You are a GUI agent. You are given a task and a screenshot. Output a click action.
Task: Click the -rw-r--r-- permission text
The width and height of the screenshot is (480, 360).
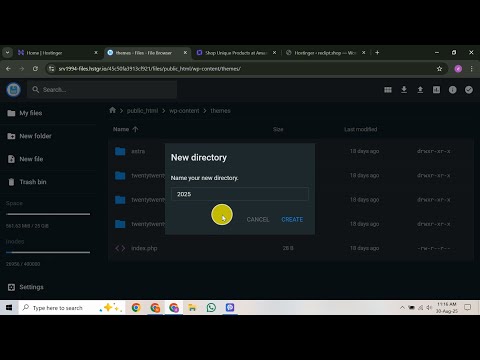434,248
